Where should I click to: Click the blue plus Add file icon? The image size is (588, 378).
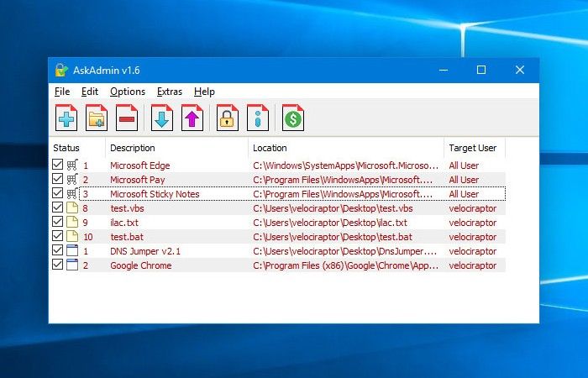pos(66,118)
